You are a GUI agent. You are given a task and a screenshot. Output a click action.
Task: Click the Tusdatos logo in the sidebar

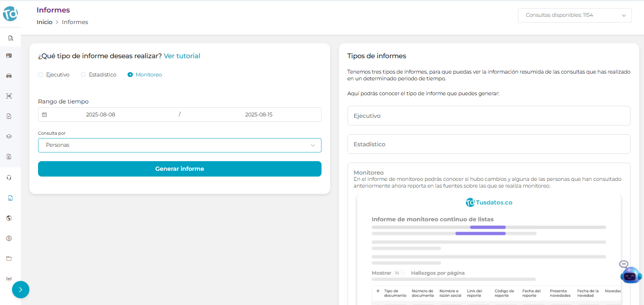pyautogui.click(x=10, y=13)
